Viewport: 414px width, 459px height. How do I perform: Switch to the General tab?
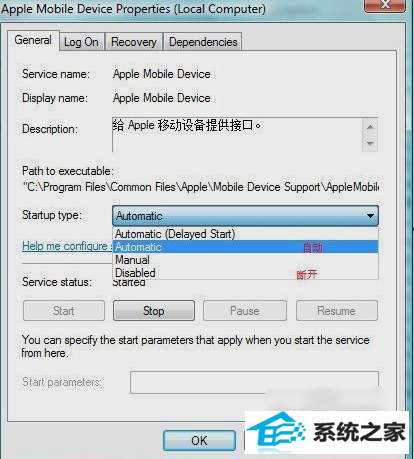pos(33,40)
